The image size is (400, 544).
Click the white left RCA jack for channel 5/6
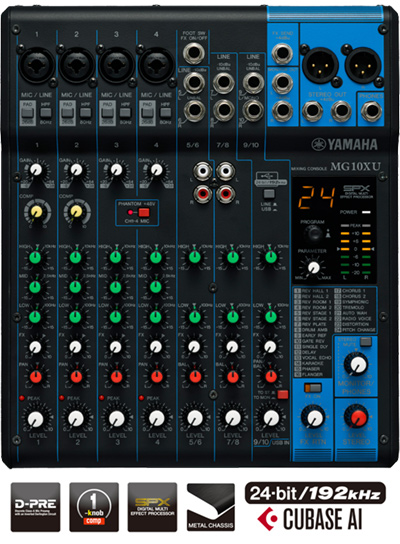tap(203, 171)
